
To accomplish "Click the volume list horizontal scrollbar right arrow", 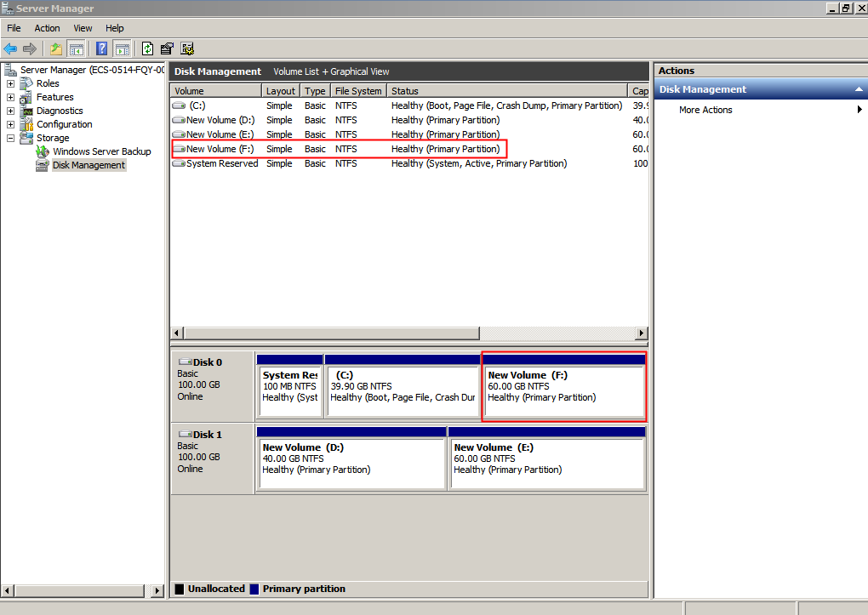I will pos(642,333).
